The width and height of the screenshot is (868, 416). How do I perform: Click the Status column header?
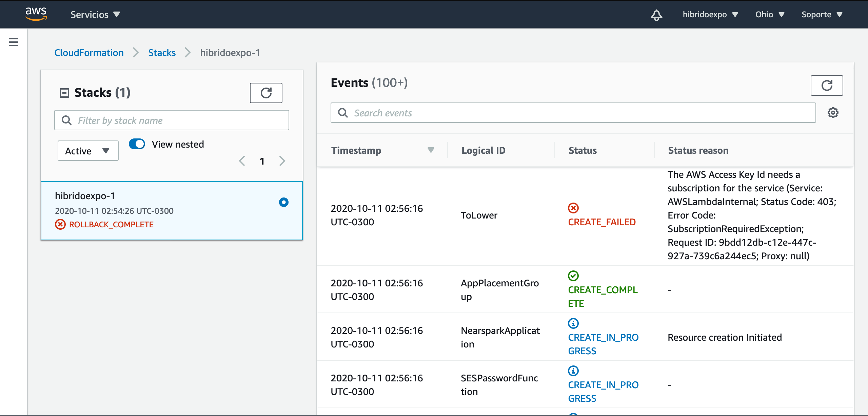click(x=583, y=150)
